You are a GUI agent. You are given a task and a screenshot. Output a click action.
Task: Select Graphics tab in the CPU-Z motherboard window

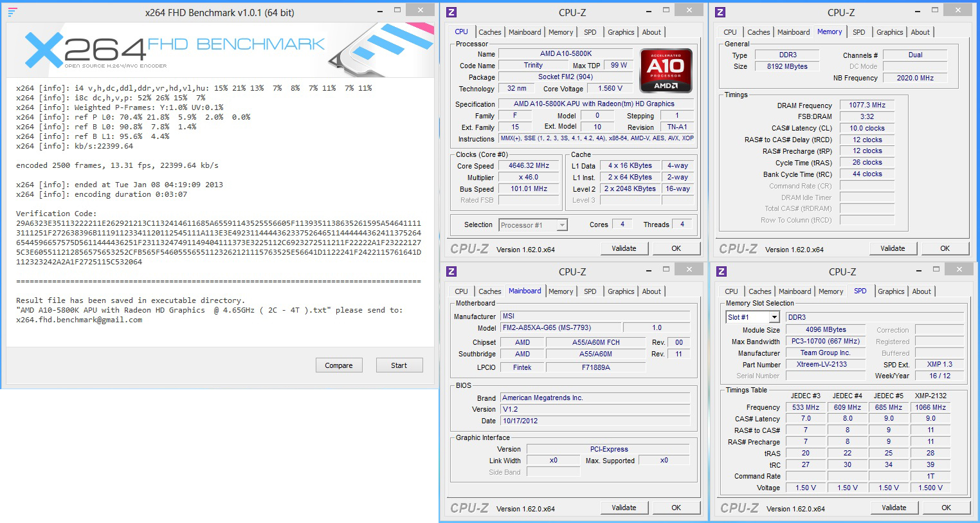tap(621, 291)
